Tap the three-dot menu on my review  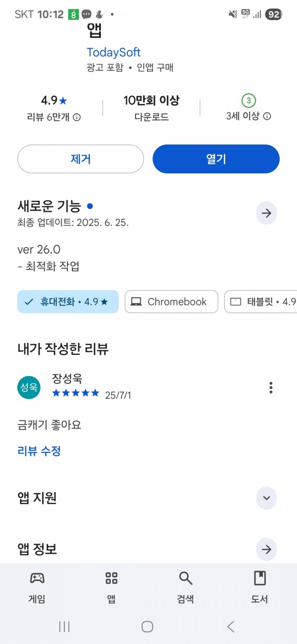tap(271, 387)
